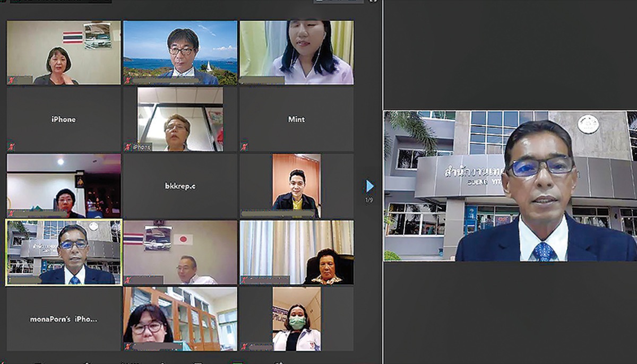Click the 1/9 page indicator

[369, 200]
